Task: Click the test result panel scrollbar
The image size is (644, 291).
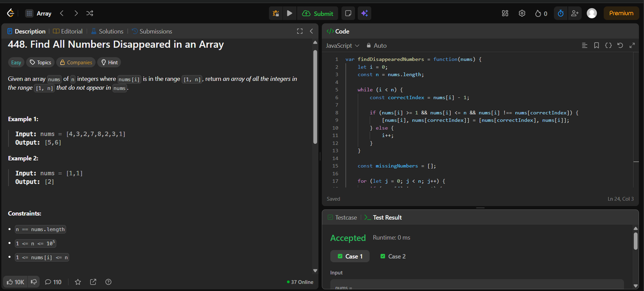Action: pyautogui.click(x=636, y=241)
